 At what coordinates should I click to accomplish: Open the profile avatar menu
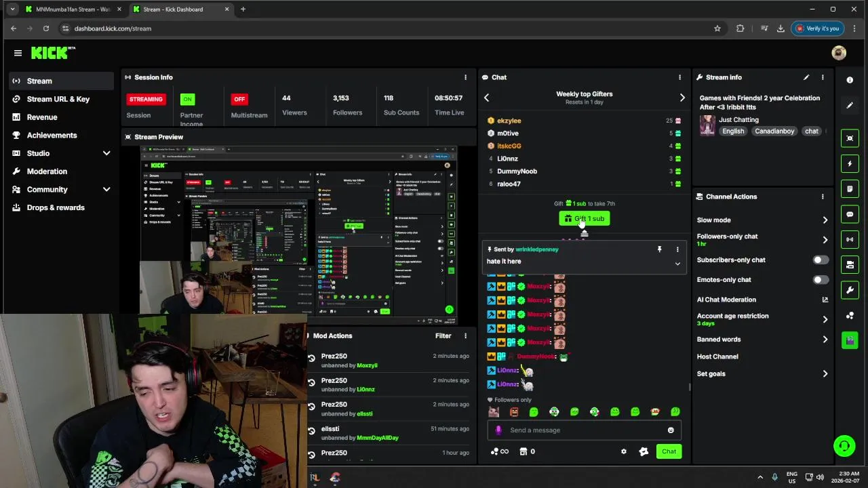(x=839, y=53)
